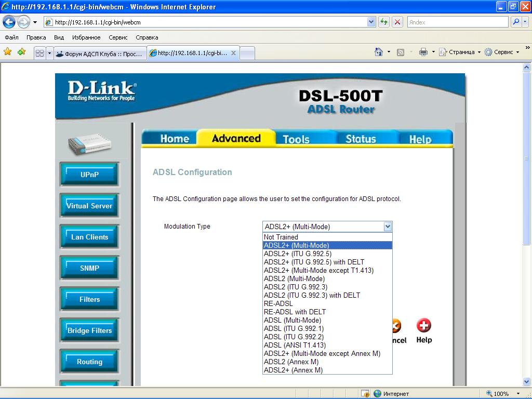Viewport: 532px width, 399px height.
Task: Click the red Help cross icon
Action: pos(424,326)
